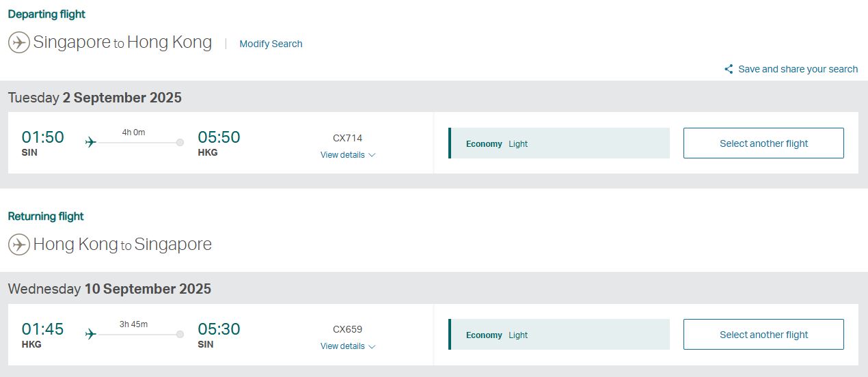Expand View details chevron for CX714
This screenshot has height=377, width=868.
372,155
